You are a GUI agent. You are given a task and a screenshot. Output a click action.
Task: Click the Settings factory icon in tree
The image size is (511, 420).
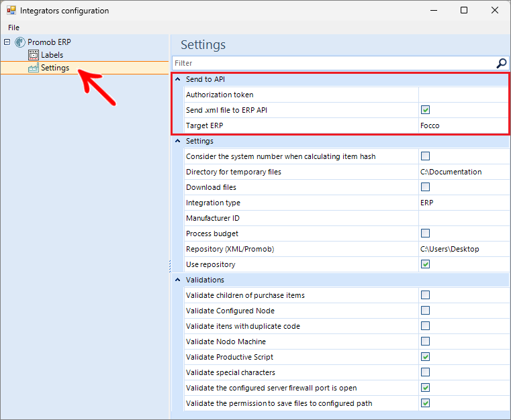tap(34, 68)
